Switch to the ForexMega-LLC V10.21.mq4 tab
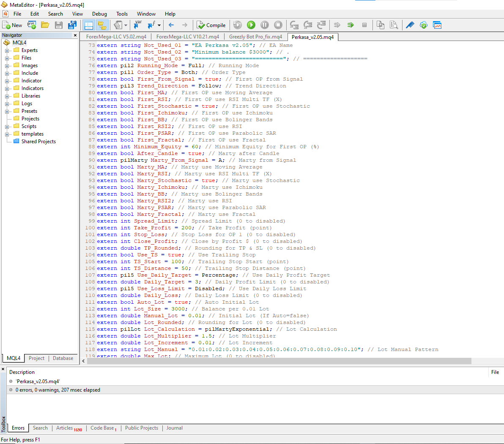Image resolution: width=504 pixels, height=444 pixels. (188, 37)
